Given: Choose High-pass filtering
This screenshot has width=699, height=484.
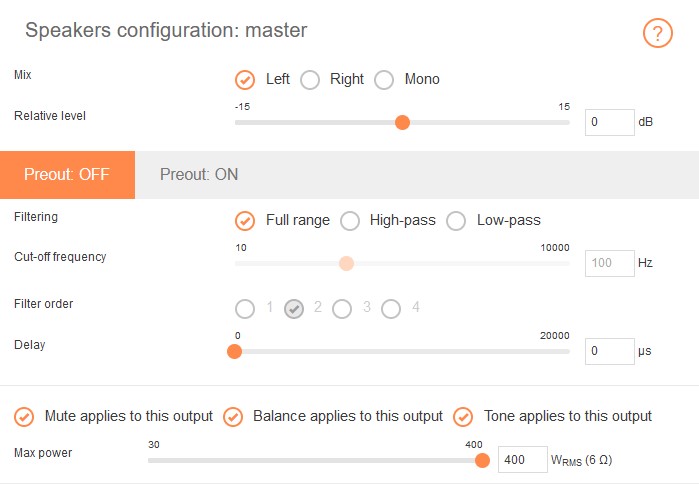Looking at the screenshot, I should [349, 221].
